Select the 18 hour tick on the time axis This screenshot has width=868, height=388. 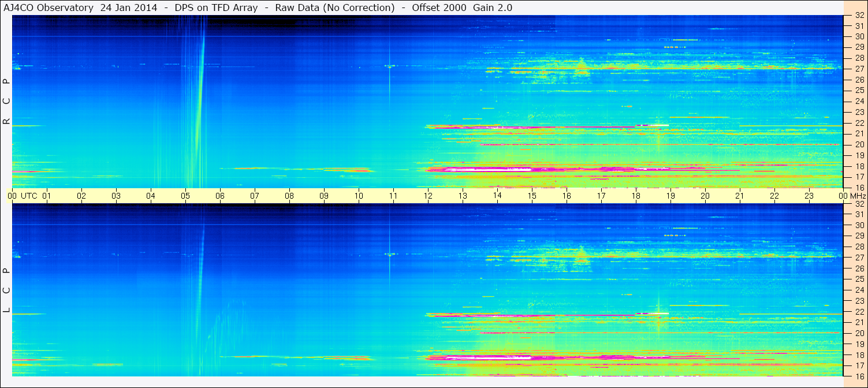pos(636,196)
